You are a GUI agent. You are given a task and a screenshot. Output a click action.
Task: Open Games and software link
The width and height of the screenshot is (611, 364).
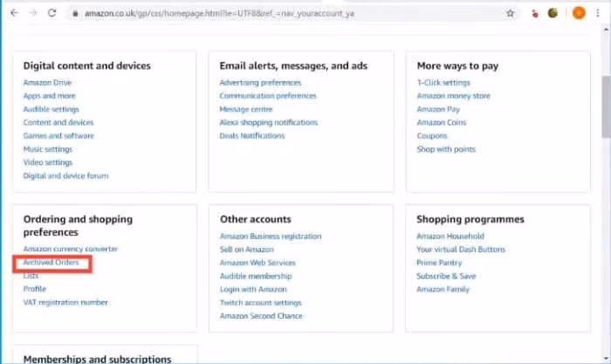click(x=58, y=135)
